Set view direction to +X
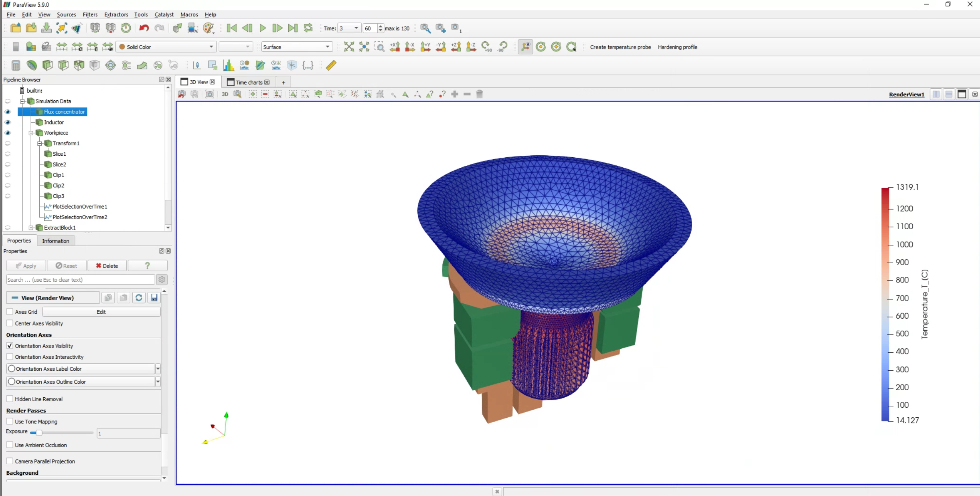The height and width of the screenshot is (496, 980). click(395, 47)
